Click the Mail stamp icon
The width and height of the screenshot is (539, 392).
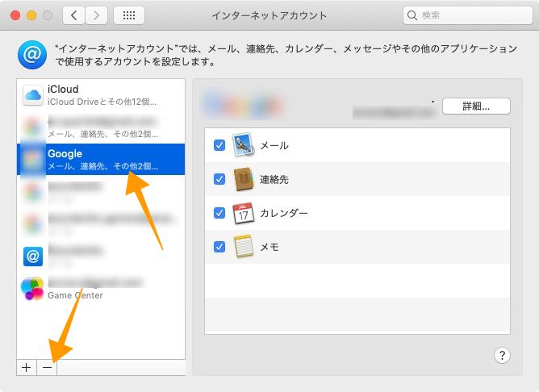tap(244, 144)
